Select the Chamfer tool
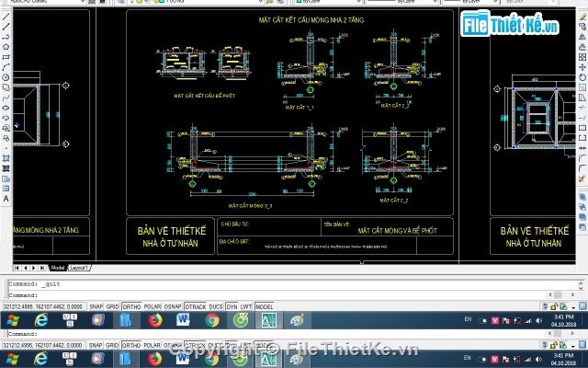588x368 pixels. pos(582,158)
